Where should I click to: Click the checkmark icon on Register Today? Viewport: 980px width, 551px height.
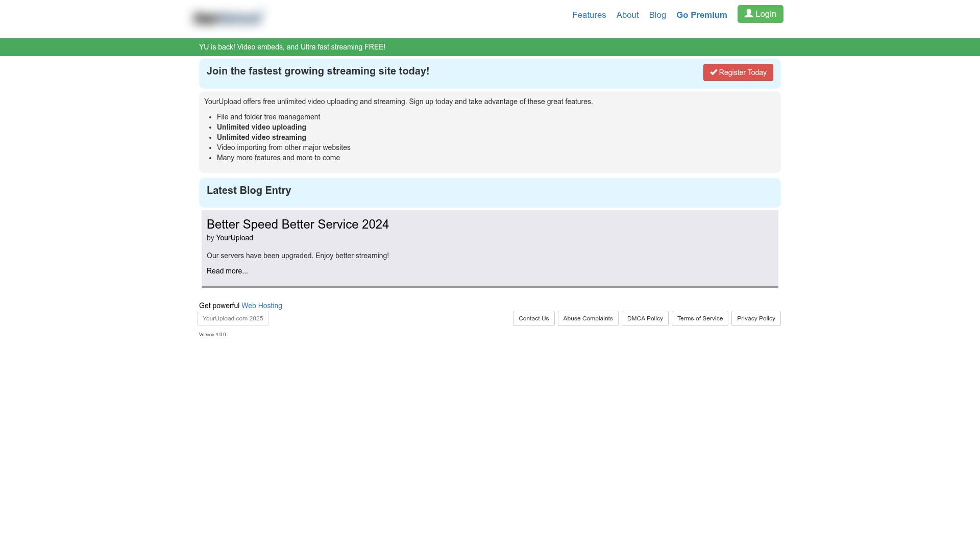(x=714, y=72)
